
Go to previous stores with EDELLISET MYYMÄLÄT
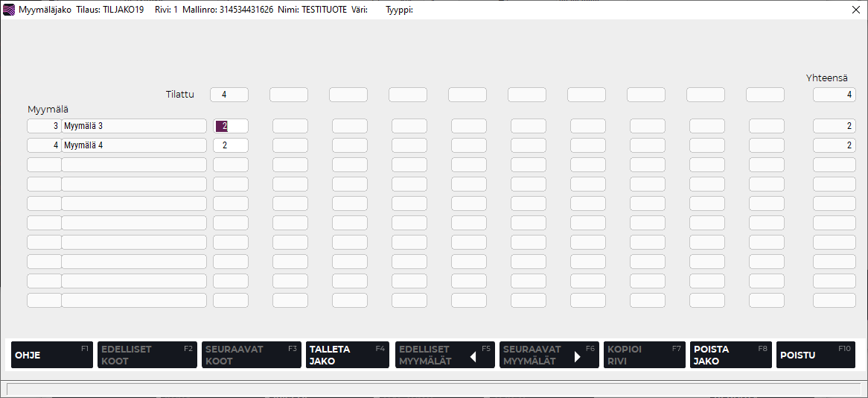tap(444, 355)
